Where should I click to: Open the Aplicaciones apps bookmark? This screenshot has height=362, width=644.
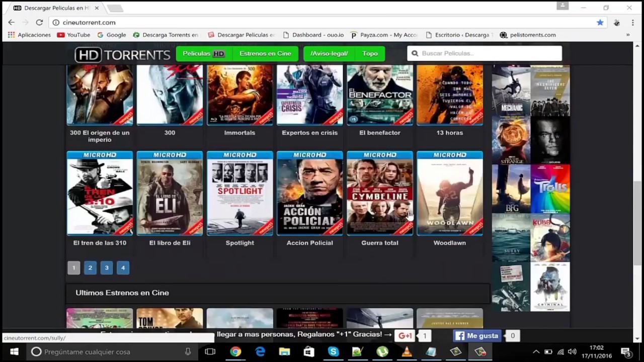(29, 35)
